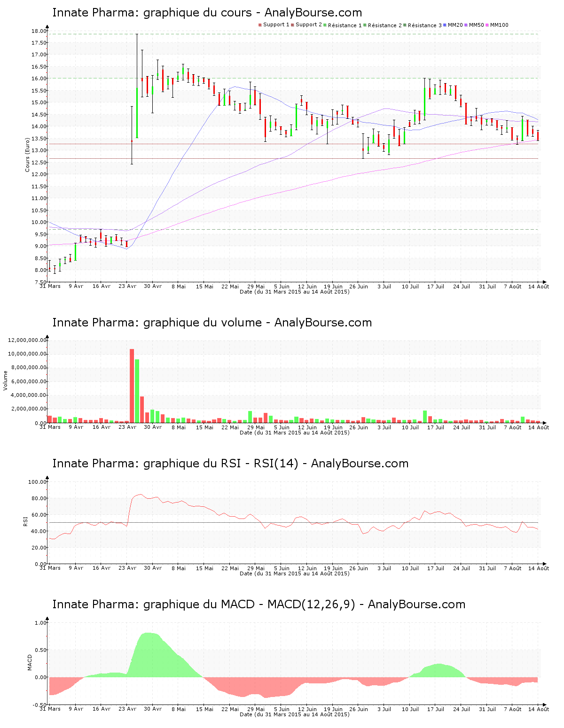Select the MM20 legend label
Viewport: 564px width, 728px height.
point(455,25)
